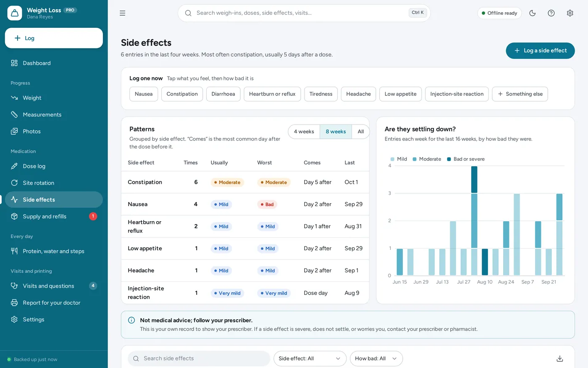Open the help question mark icon

tap(551, 13)
